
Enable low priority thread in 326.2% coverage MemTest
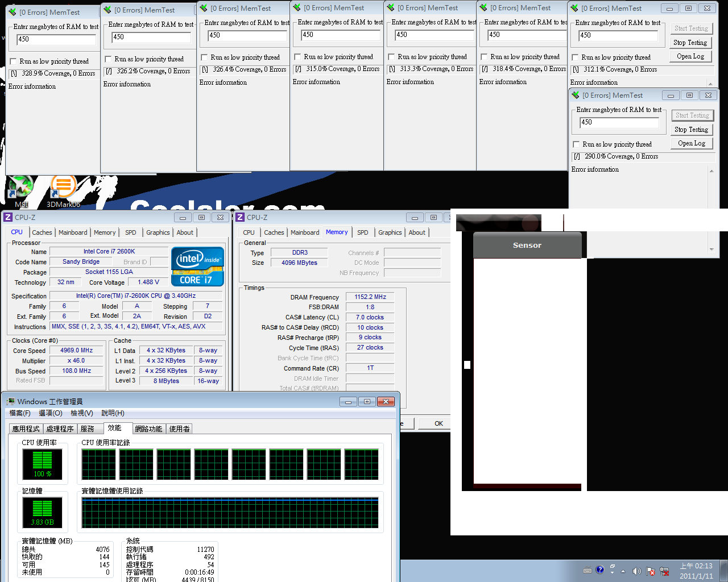coord(108,59)
